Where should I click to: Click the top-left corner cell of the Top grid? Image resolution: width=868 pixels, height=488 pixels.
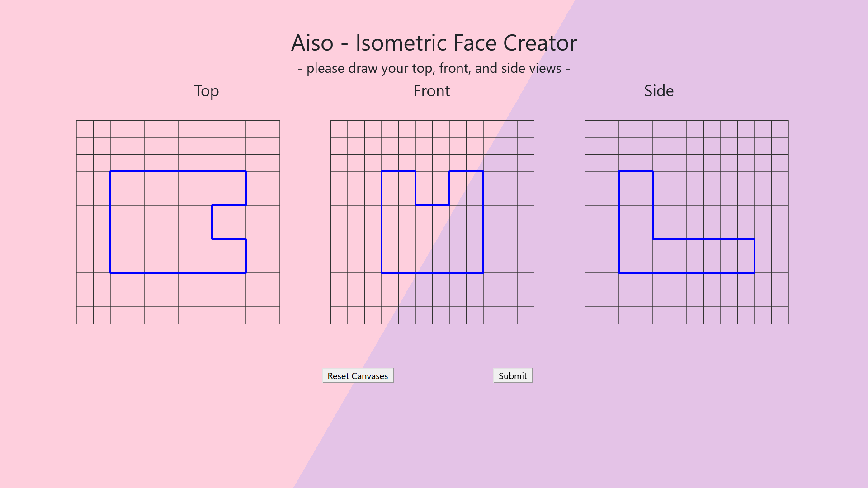[85, 129]
